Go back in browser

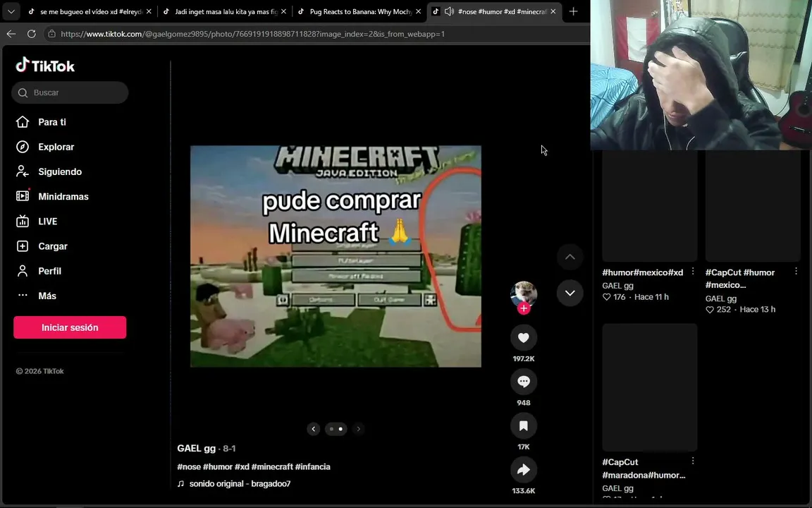click(x=11, y=34)
